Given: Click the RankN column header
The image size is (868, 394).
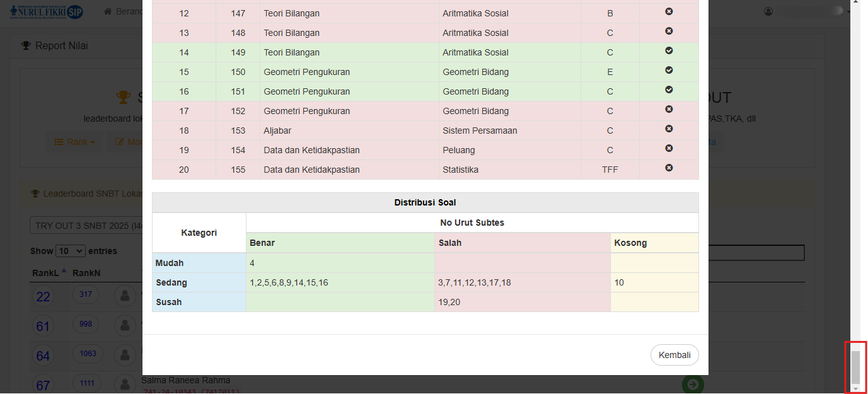Looking at the screenshot, I should pyautogui.click(x=86, y=273).
